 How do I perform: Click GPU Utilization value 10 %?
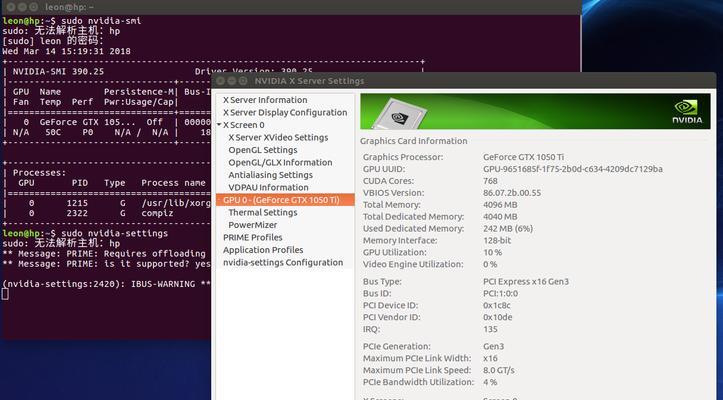[x=492, y=253]
